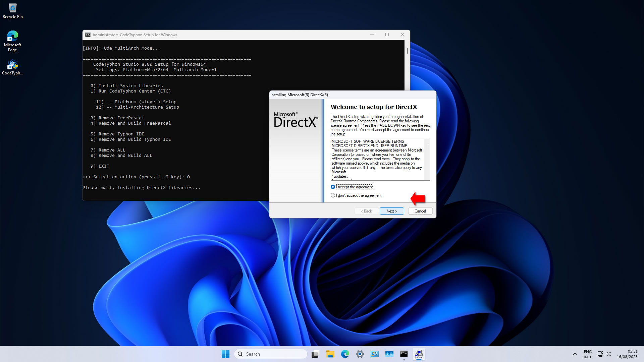Open File Explorer from the taskbar
Image resolution: width=644 pixels, height=362 pixels.
pos(330,354)
